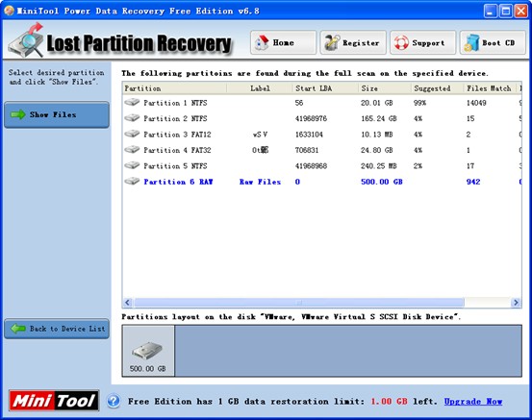Follow the Upgrade Now link
Viewport: 532px width, 420px height.
point(473,402)
